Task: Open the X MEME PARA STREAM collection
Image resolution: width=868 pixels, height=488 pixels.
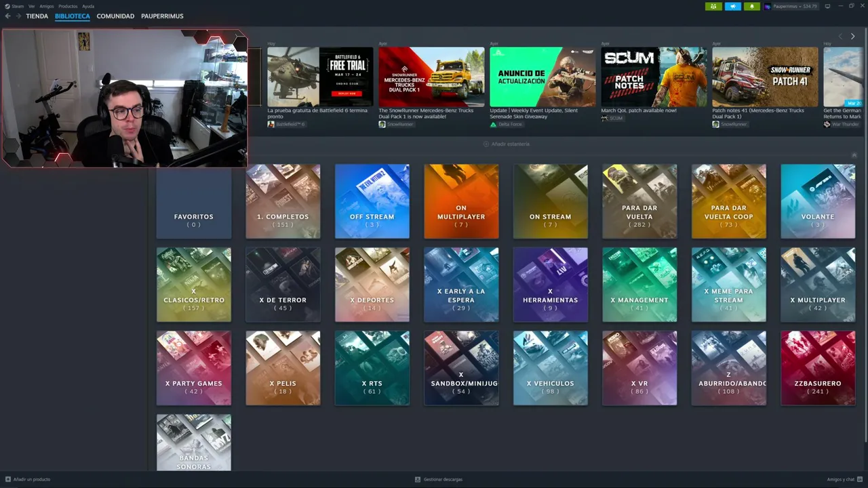Action: coord(729,285)
